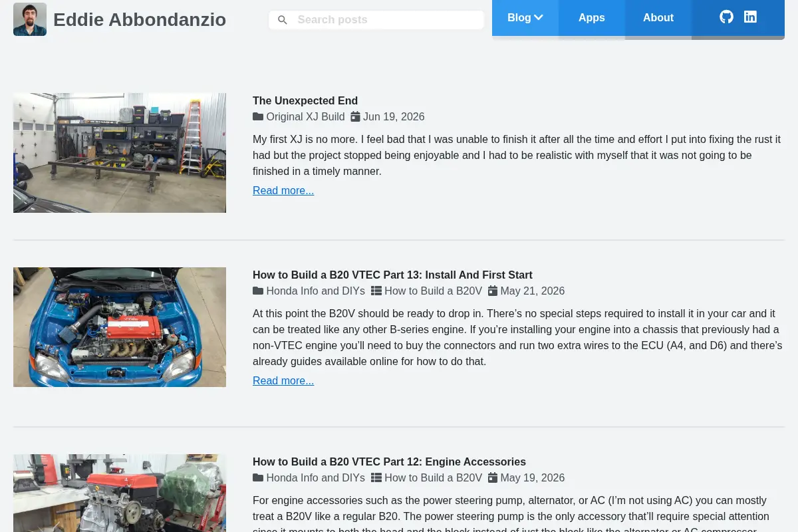Open the blue Civic engine bay thumbnail
Screen dimensions: 798x532
coord(120,327)
